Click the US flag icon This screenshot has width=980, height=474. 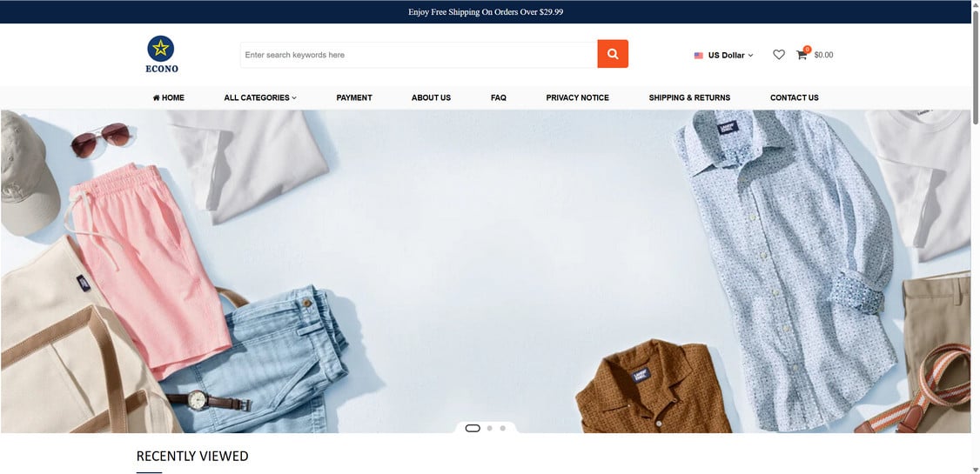click(x=699, y=55)
